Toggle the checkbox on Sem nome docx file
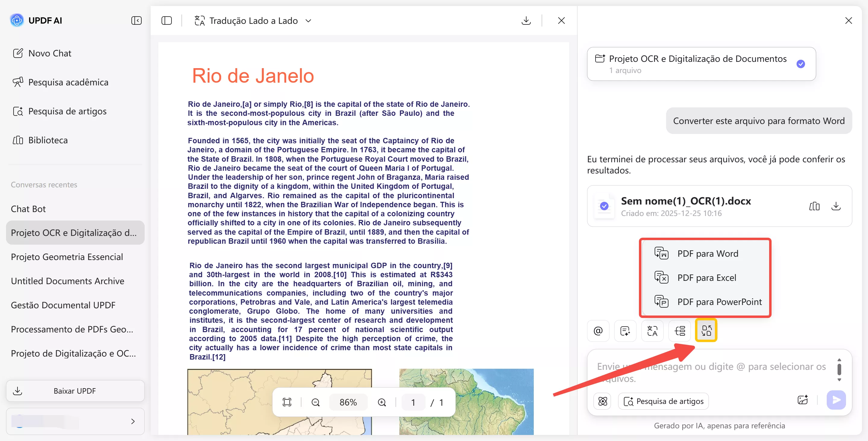Screen dimensions: 868x441 [x=604, y=206]
